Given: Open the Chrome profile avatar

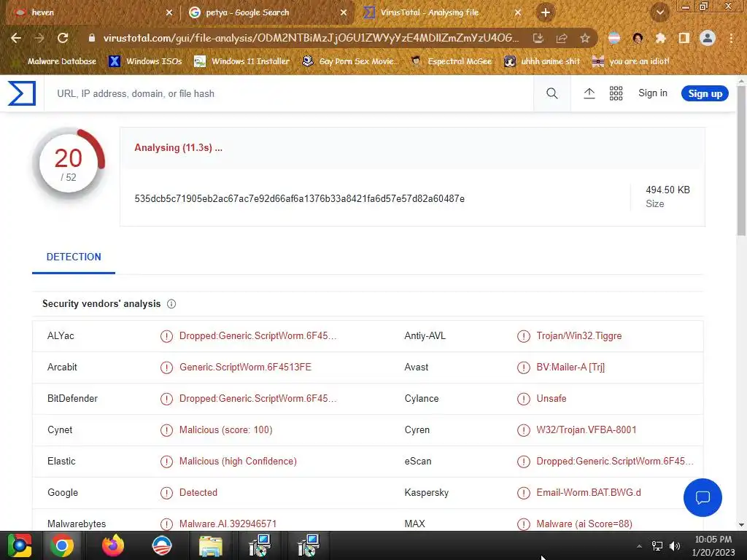Looking at the screenshot, I should point(708,38).
